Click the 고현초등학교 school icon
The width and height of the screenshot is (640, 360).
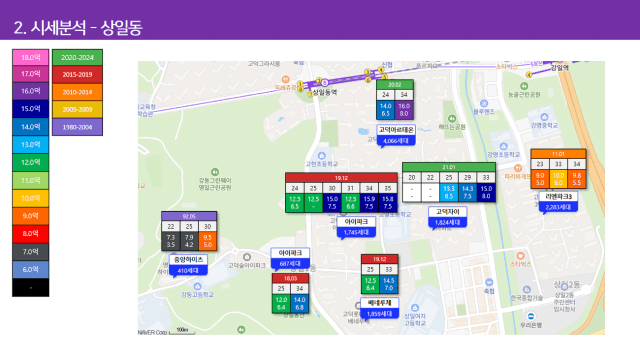click(x=322, y=156)
